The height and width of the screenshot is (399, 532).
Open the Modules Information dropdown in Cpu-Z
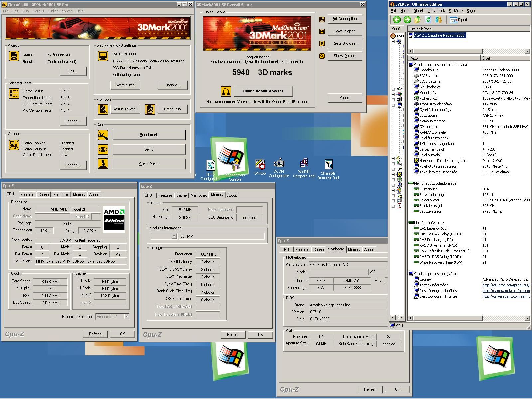[x=174, y=236]
